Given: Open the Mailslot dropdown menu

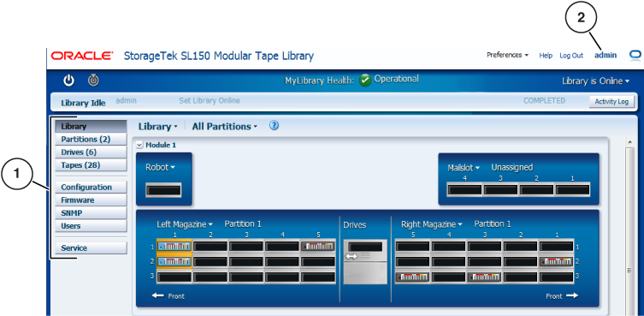Looking at the screenshot, I should click(464, 168).
